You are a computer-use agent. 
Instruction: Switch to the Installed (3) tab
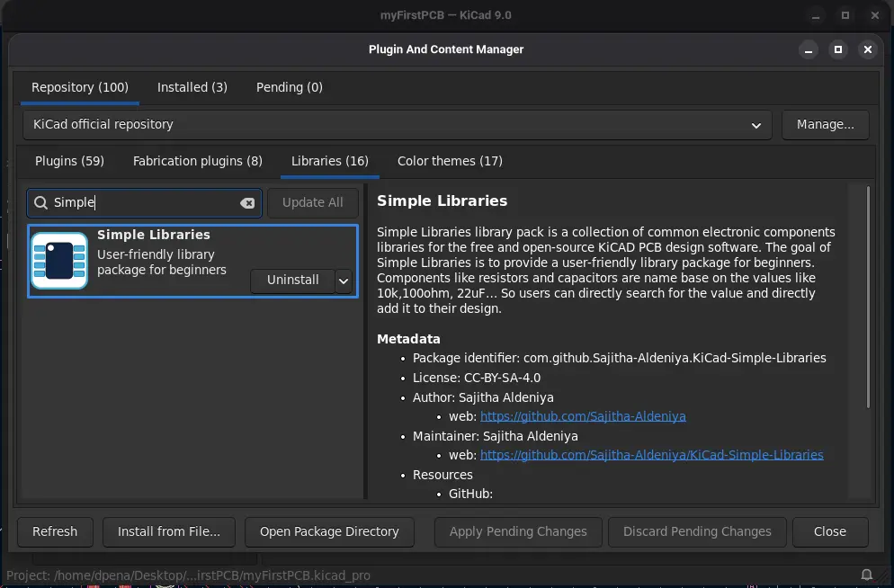[192, 87]
